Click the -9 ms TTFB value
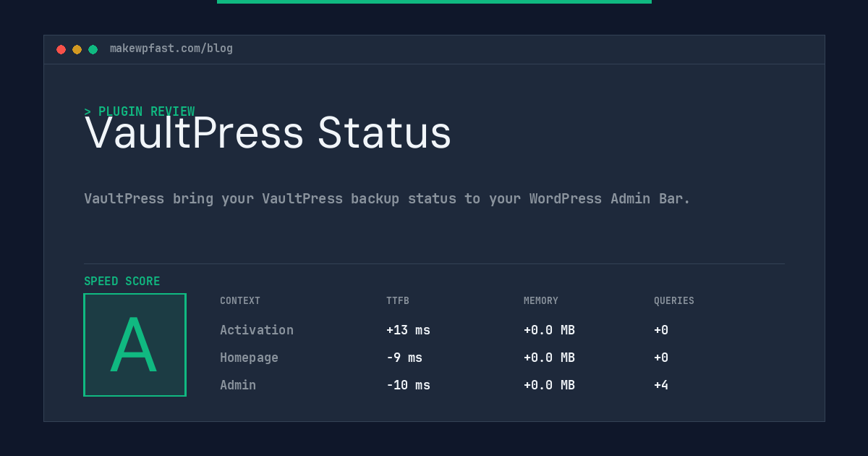The height and width of the screenshot is (456, 868). coord(404,358)
